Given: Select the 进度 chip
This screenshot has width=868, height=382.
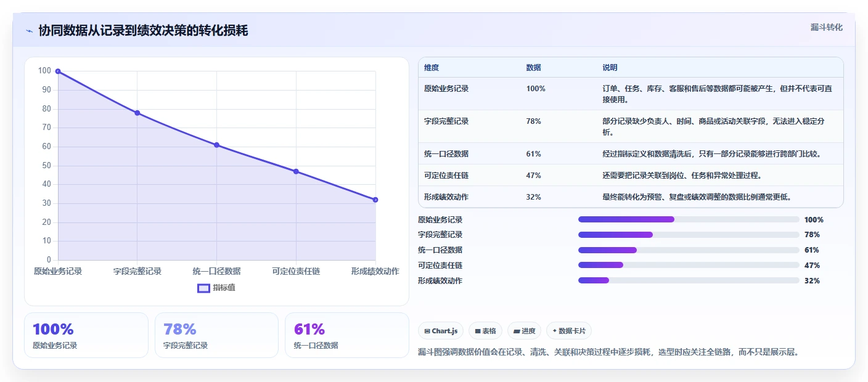Looking at the screenshot, I should (524, 331).
